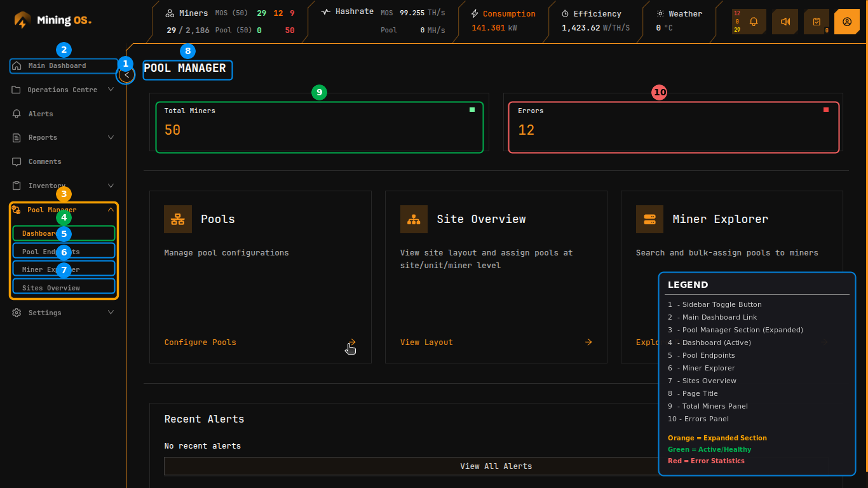Open the user account icon
The height and width of the screenshot is (488, 868).
847,21
